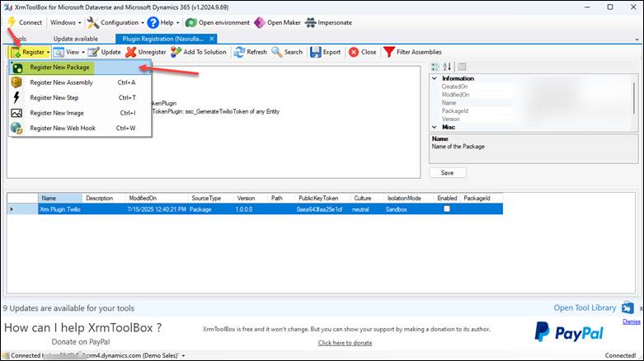Click the Refresh toolbar icon
Screen dimensions: 644x361
[x=239, y=52]
